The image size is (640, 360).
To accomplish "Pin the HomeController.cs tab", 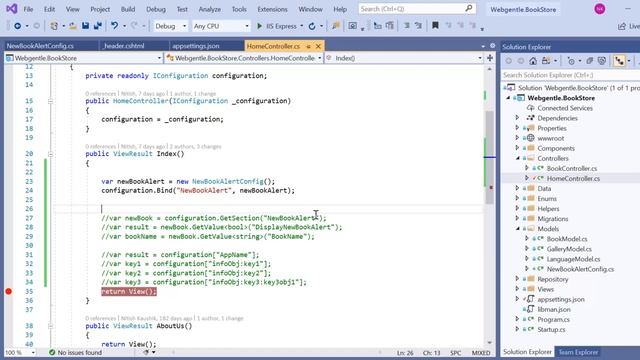I will click(x=309, y=47).
